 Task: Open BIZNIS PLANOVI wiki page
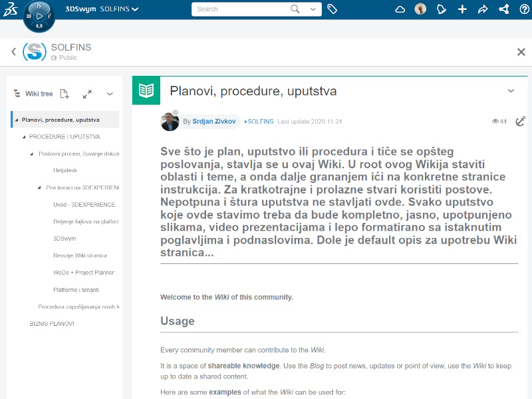(x=52, y=324)
